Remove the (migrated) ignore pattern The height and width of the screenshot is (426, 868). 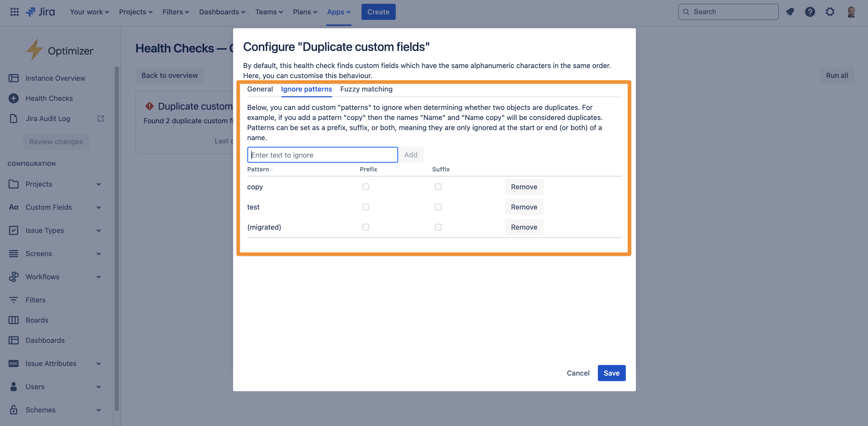click(524, 227)
